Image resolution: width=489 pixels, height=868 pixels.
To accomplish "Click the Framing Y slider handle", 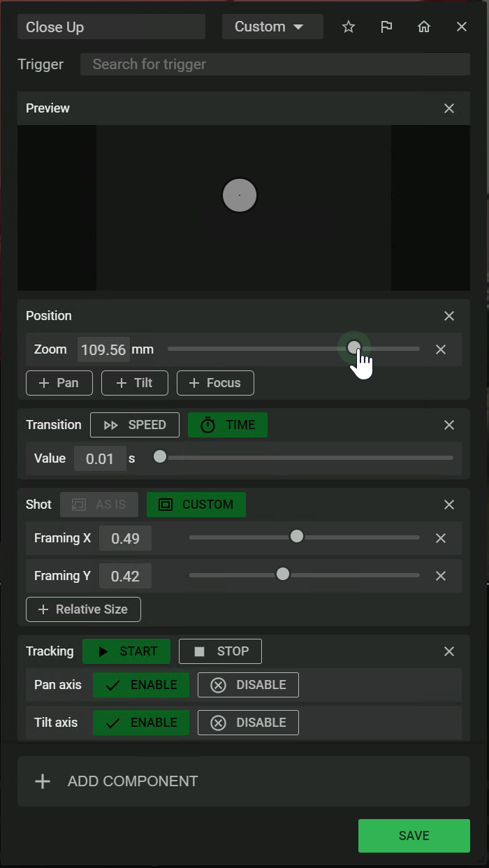I will point(283,574).
